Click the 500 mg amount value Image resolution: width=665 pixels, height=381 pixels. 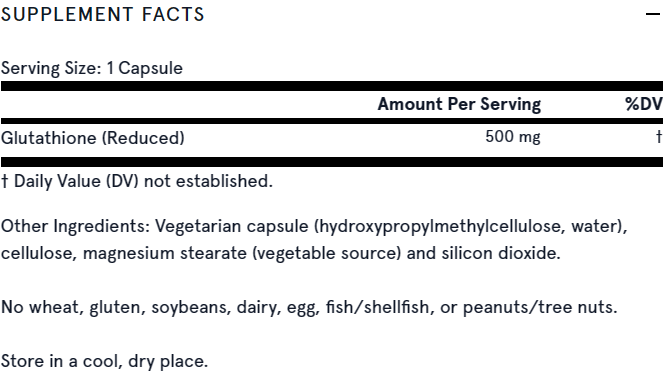coord(513,137)
